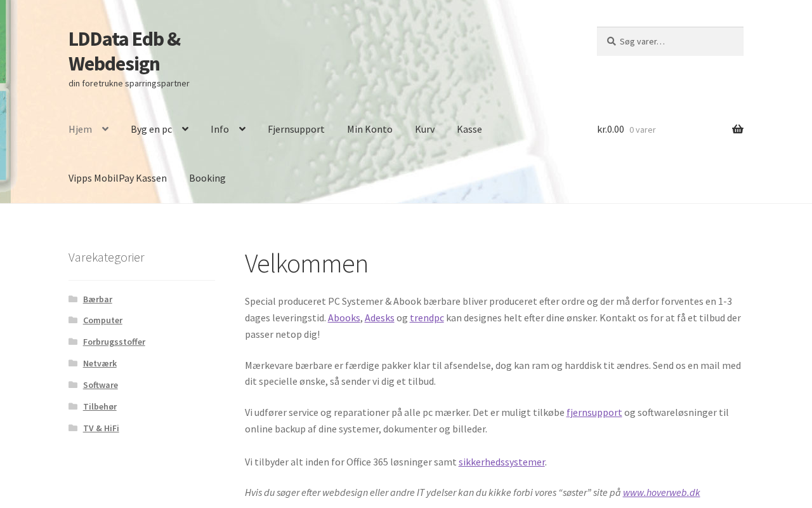Click the LDData Edb & Webdesign site title

click(124, 51)
